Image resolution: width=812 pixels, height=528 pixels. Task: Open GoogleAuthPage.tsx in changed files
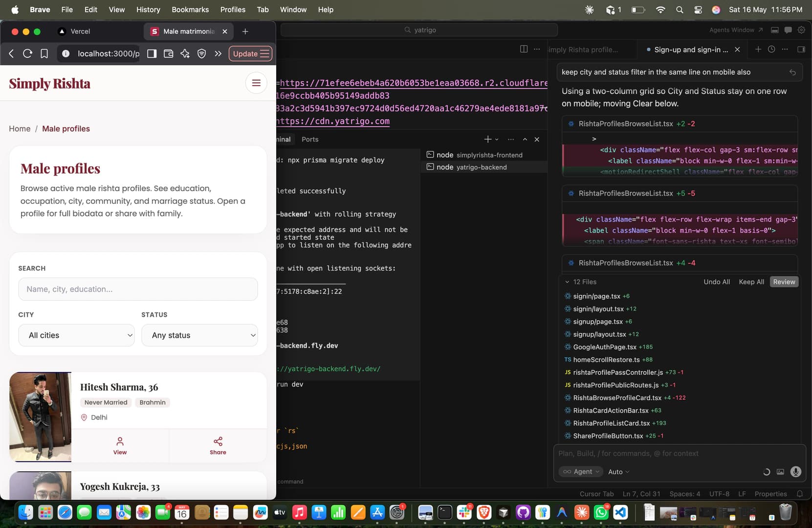[605, 347]
